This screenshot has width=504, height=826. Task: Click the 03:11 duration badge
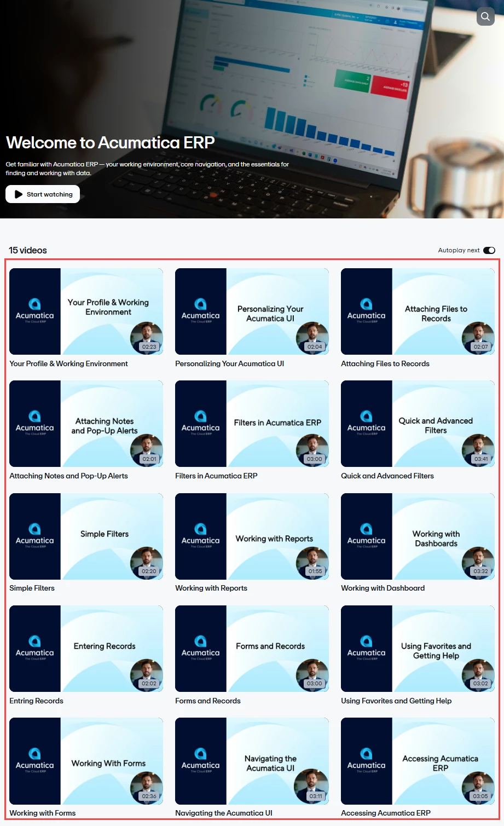coord(316,796)
